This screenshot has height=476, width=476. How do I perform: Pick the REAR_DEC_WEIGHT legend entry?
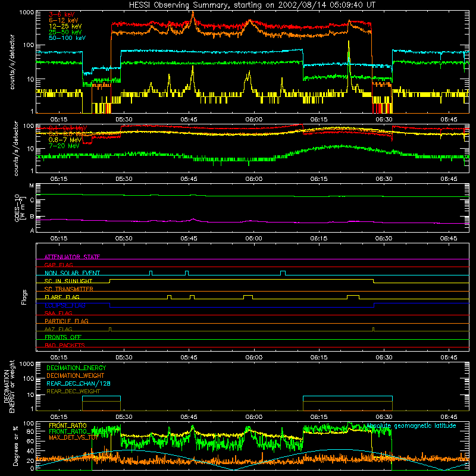(x=73, y=392)
